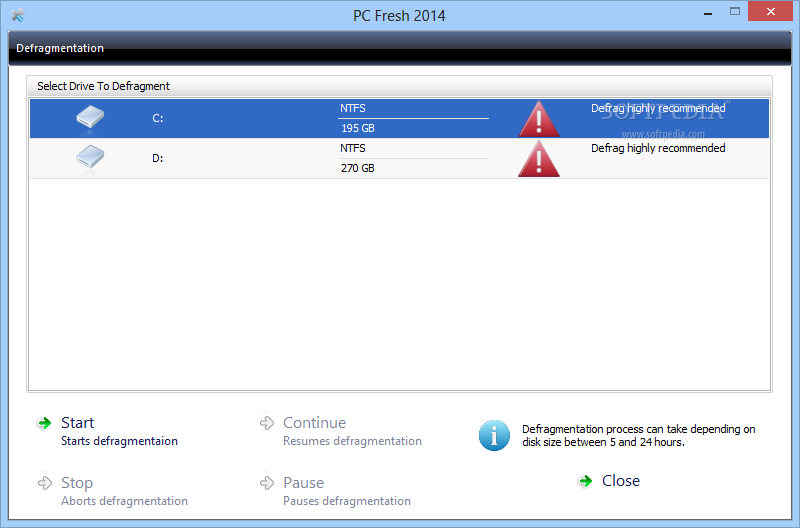
Task: Click NTFS in the D: drive row
Action: pos(353,148)
